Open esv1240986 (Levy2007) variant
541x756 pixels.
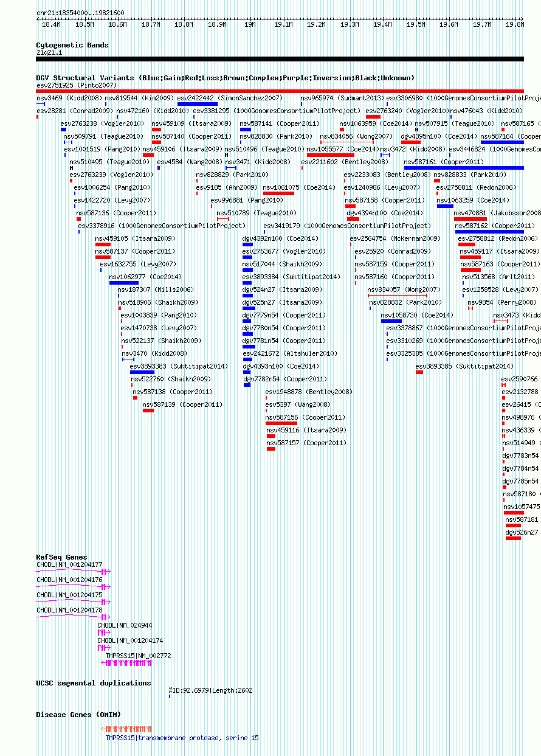point(382,187)
